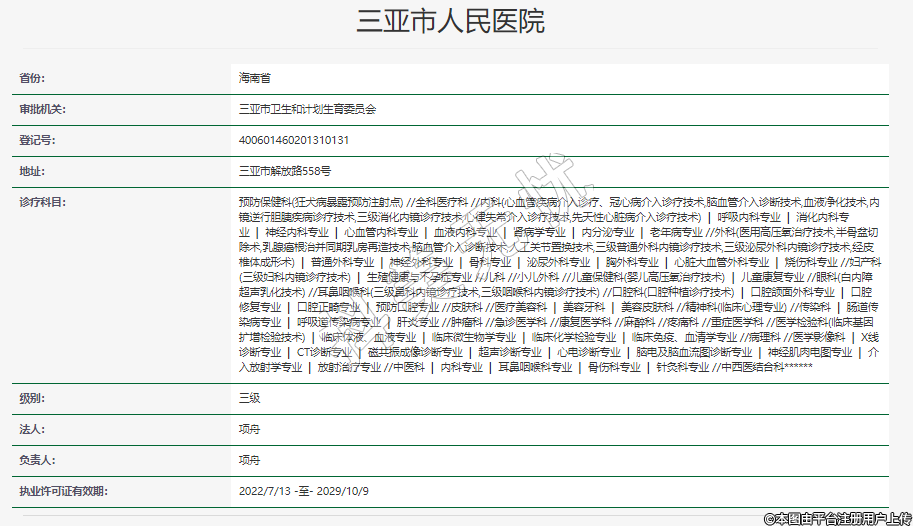The width and height of the screenshot is (913, 526).
Task: Select the 审批机关 row label
Action: [x=43, y=108]
